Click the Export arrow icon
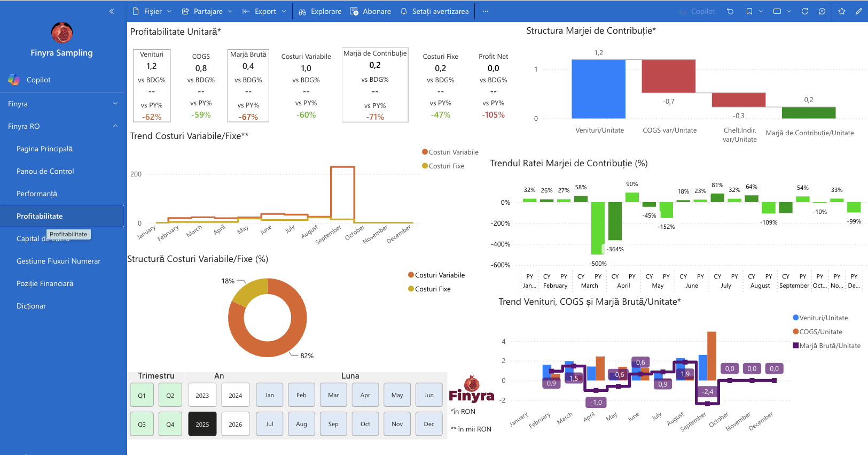 (x=246, y=11)
